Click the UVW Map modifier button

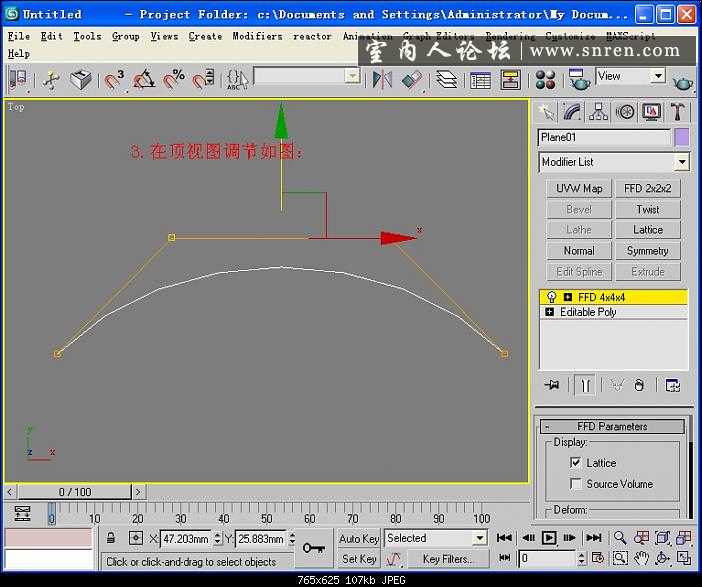(579, 189)
